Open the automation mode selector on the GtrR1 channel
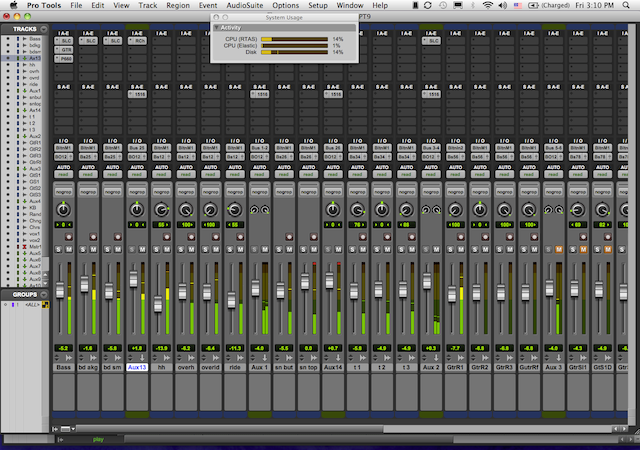640x450 pixels. [x=456, y=174]
